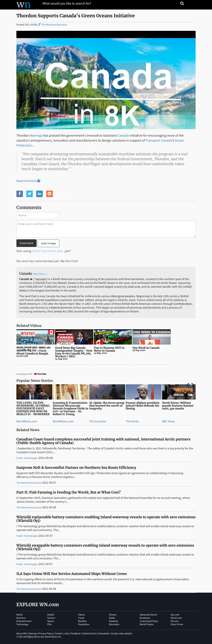
Task: Open Gas.com in the footer
Action: (175, 615)
